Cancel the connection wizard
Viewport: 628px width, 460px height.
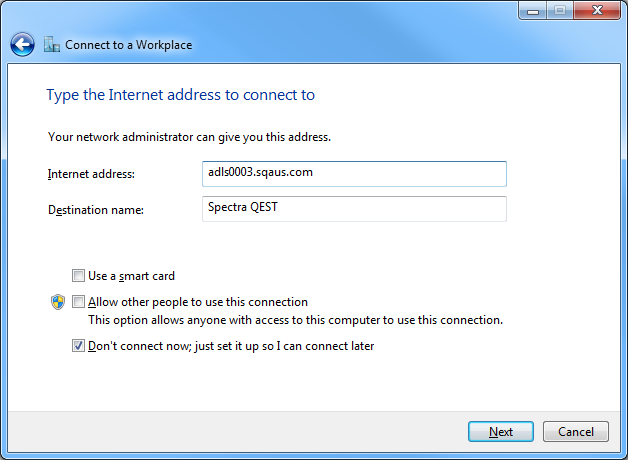pos(576,432)
